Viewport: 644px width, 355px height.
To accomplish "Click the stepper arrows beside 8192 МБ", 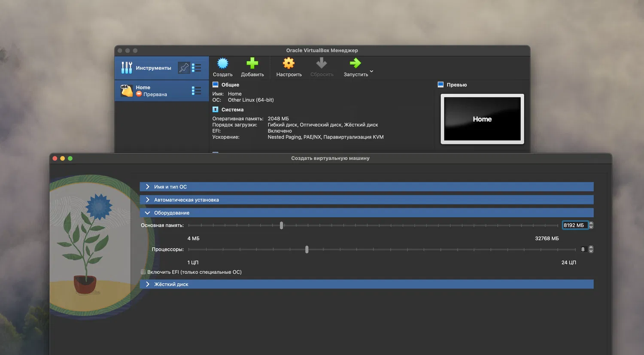I will pyautogui.click(x=591, y=225).
